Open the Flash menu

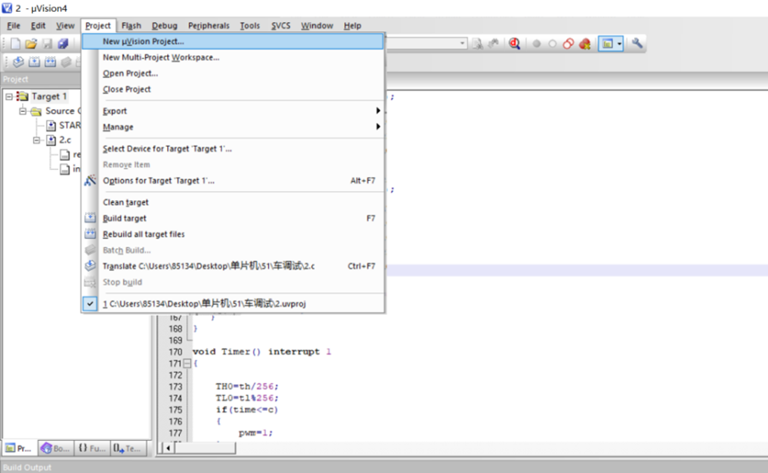click(131, 25)
